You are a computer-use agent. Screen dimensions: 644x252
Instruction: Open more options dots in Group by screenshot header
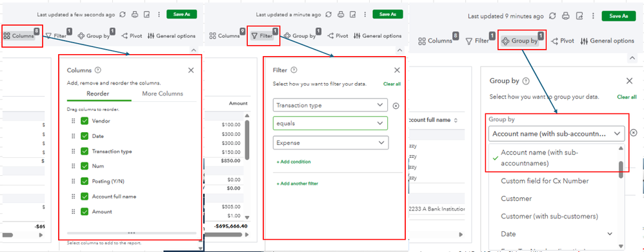(593, 16)
